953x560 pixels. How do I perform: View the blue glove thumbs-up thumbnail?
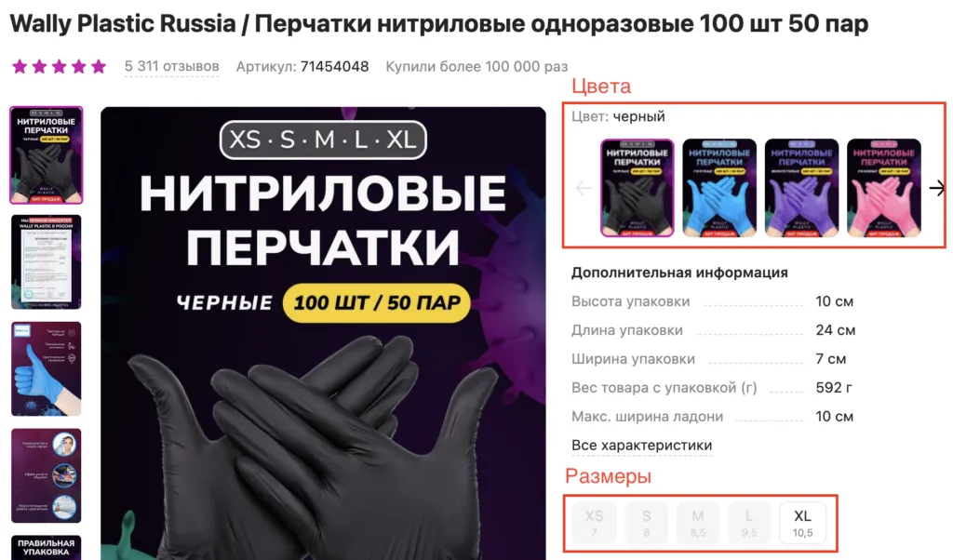(47, 368)
